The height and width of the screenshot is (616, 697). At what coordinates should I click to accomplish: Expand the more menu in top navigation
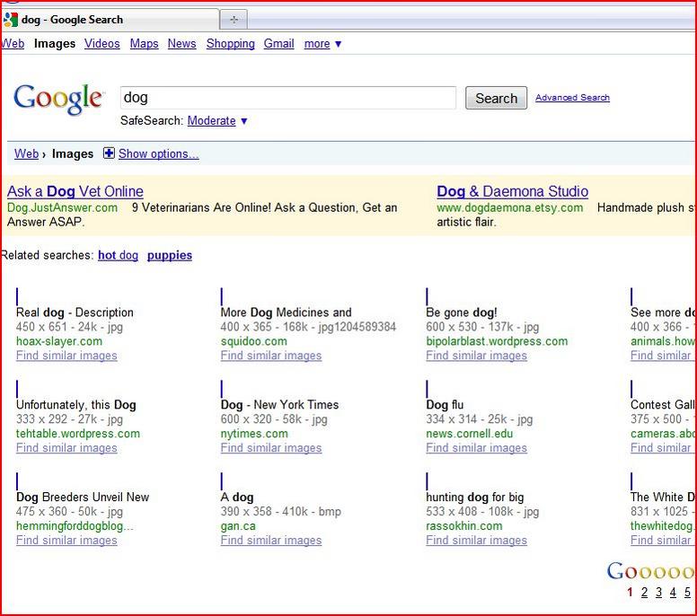pyautogui.click(x=322, y=43)
